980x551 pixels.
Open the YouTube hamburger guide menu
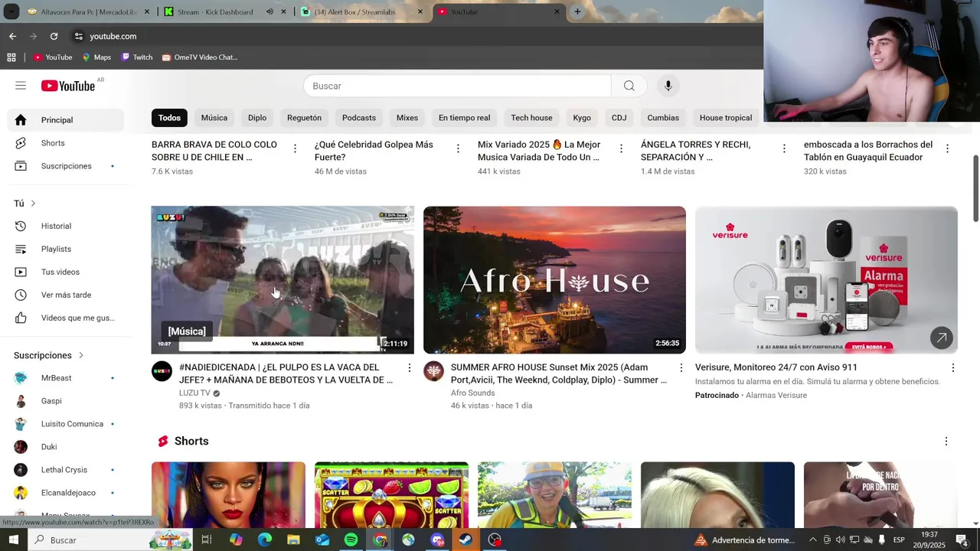pyautogui.click(x=21, y=86)
